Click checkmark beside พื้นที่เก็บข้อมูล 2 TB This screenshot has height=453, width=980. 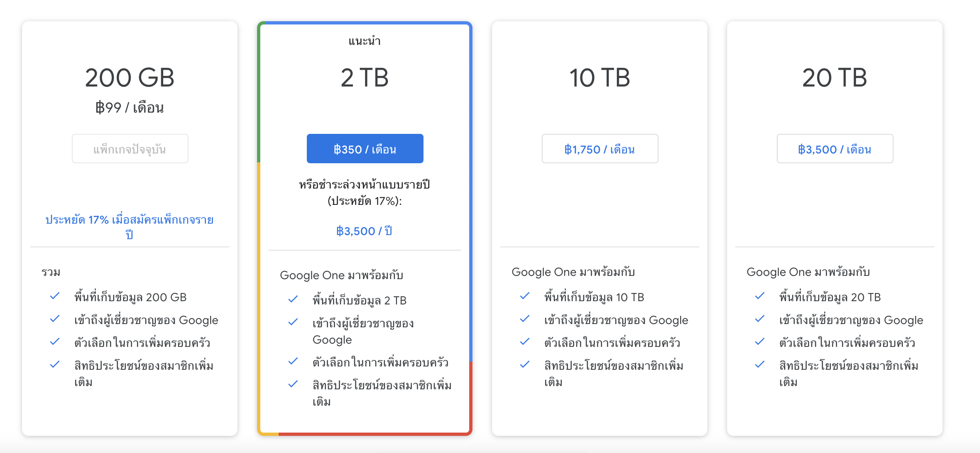(293, 300)
